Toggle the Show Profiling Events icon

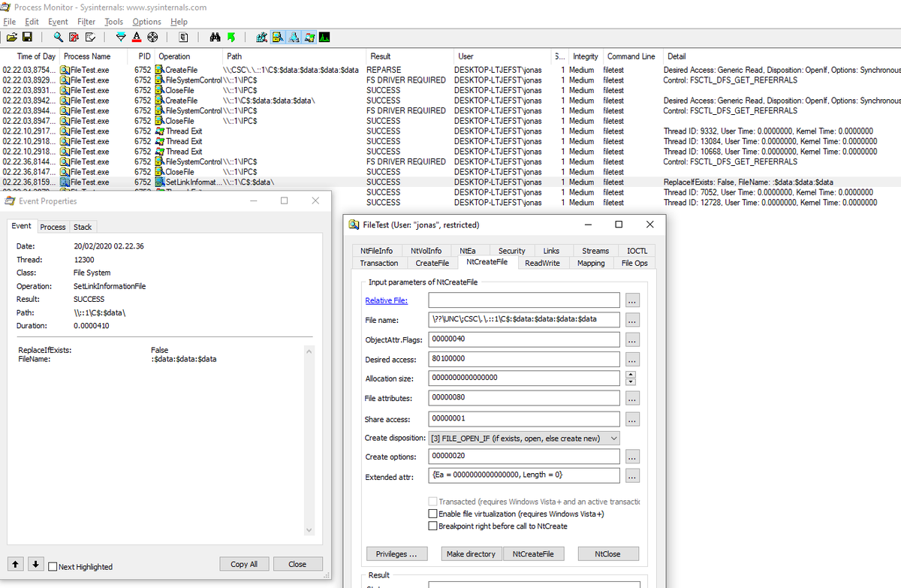point(325,38)
